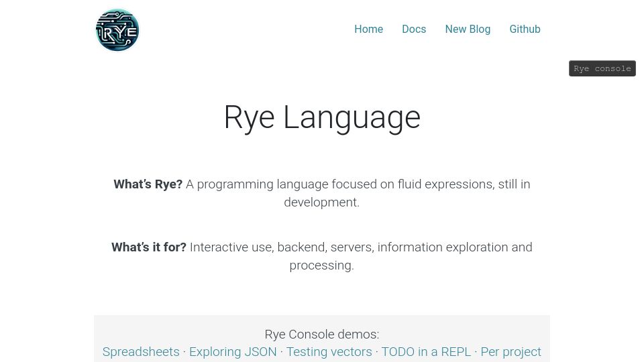Go to New Blog page
Screen dimensions: 644x362
point(468,29)
